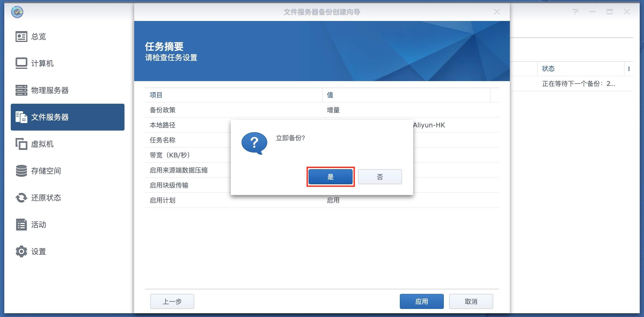The width and height of the screenshot is (644, 317).
Task: Click the 值 column header
Action: coord(330,95)
